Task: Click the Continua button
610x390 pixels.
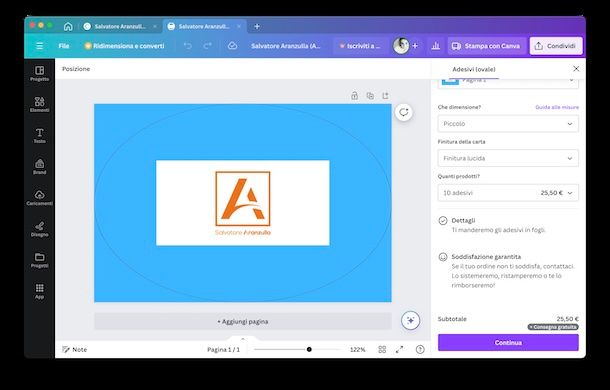Action: pos(508,343)
